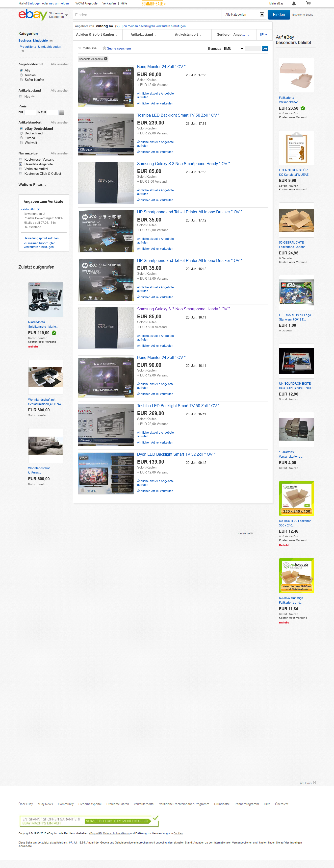334x868 pixels.
Task: Open Faltkartons Versandkarton thumbnail
Action: 297,75
